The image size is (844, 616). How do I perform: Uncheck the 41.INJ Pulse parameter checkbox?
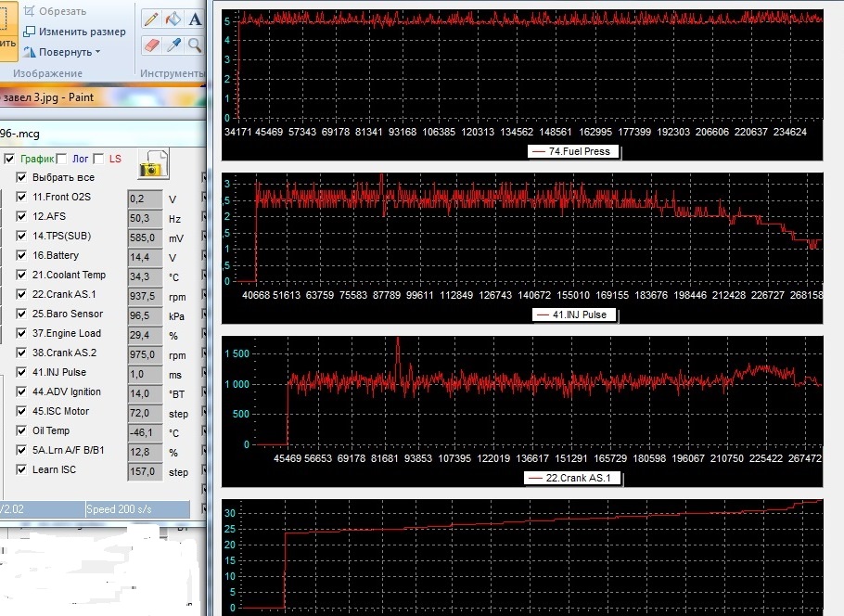pos(21,372)
